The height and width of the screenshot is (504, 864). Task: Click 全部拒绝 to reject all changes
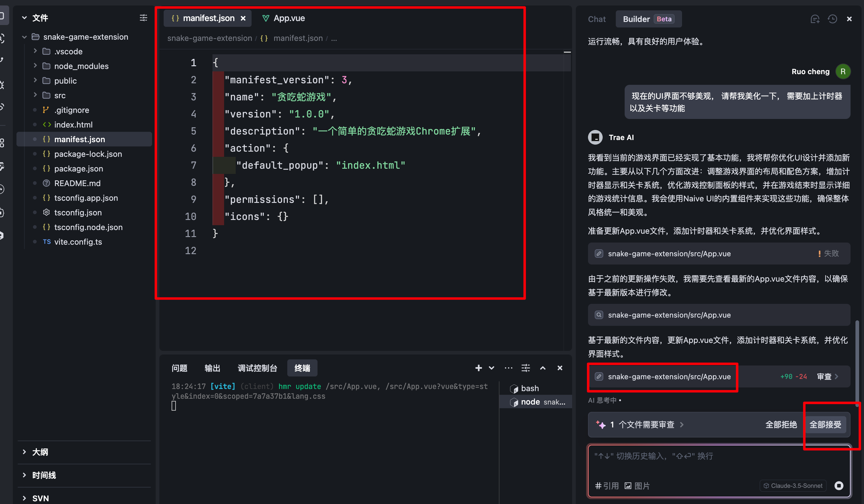pyautogui.click(x=781, y=424)
